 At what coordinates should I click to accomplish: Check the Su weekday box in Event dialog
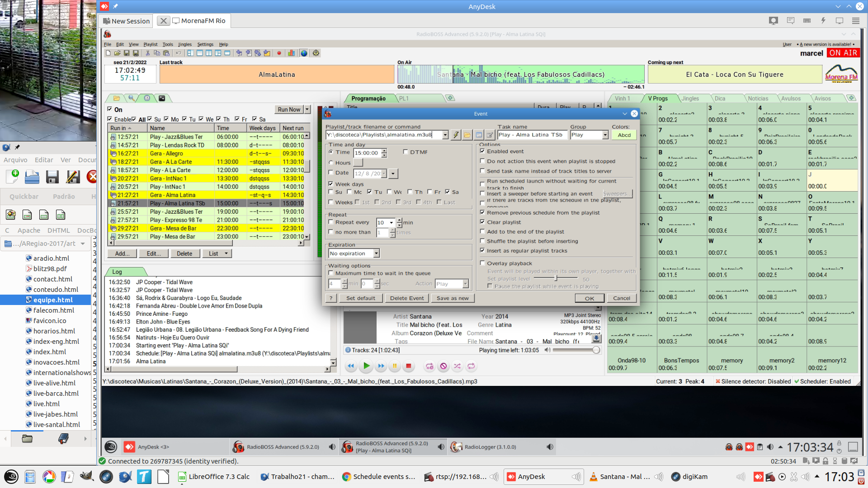(x=331, y=192)
